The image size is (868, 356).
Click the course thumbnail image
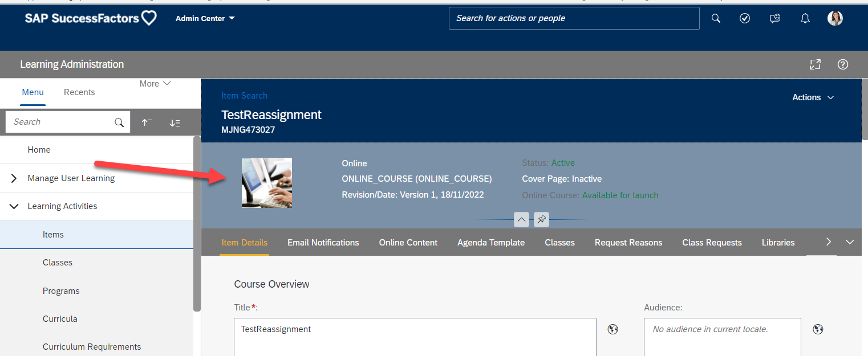tap(267, 183)
